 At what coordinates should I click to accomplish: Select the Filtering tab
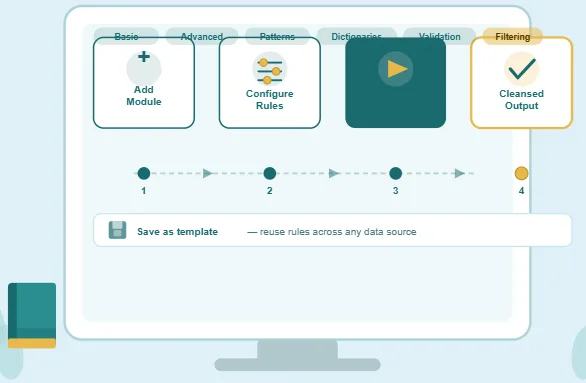(x=512, y=36)
